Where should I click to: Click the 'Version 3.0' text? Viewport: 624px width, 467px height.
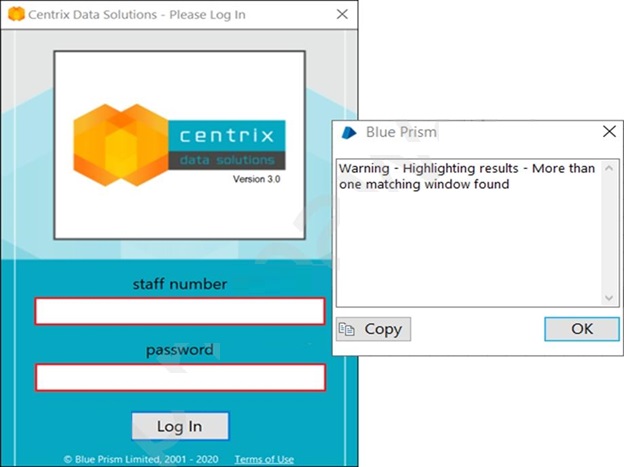point(257,179)
